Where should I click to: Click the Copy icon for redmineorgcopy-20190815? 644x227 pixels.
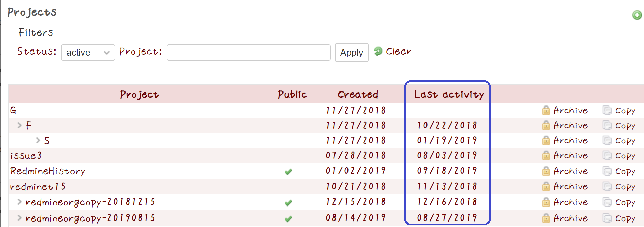pyautogui.click(x=607, y=218)
